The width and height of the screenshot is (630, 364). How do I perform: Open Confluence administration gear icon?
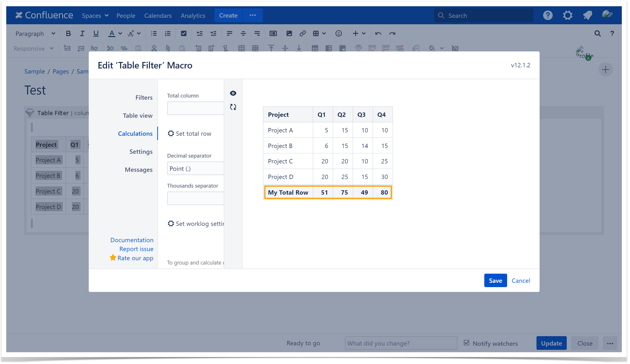(x=567, y=15)
